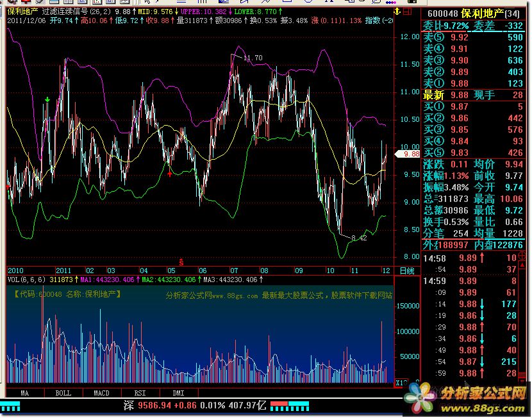Click the 日线 period selector
The height and width of the screenshot is (418, 532).
pyautogui.click(x=407, y=271)
